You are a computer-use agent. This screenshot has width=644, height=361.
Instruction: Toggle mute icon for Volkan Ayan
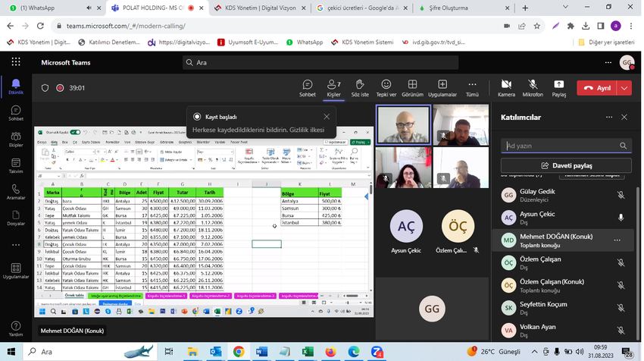(x=621, y=330)
